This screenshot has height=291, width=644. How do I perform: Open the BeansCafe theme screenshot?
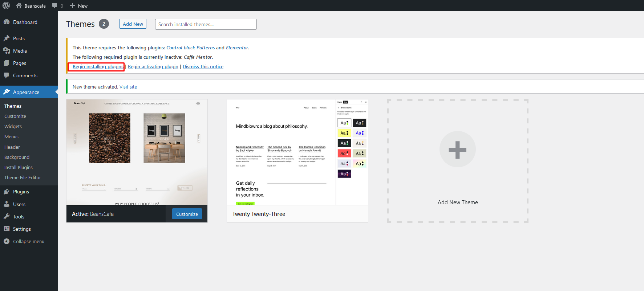137,152
